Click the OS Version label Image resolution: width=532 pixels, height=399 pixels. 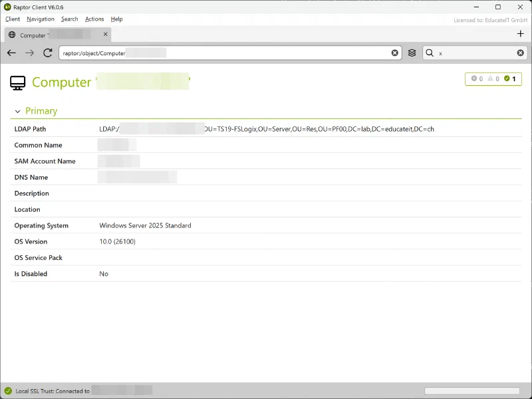pos(31,241)
